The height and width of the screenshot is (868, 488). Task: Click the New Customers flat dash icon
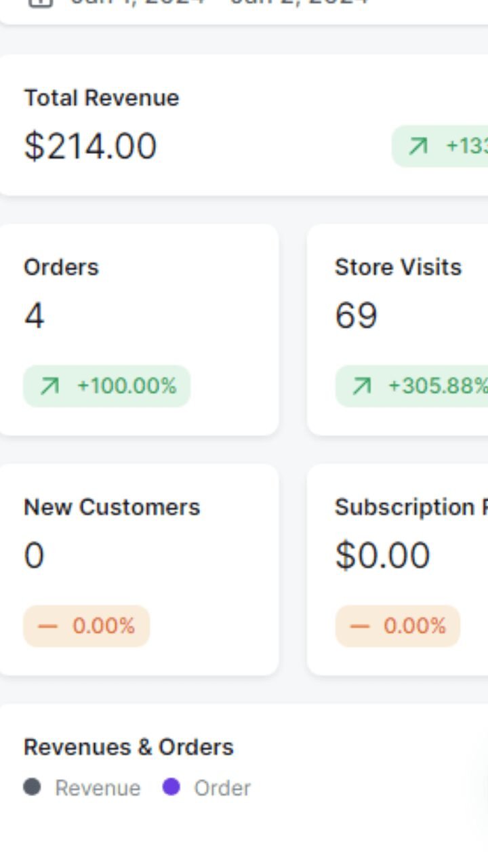coord(48,626)
